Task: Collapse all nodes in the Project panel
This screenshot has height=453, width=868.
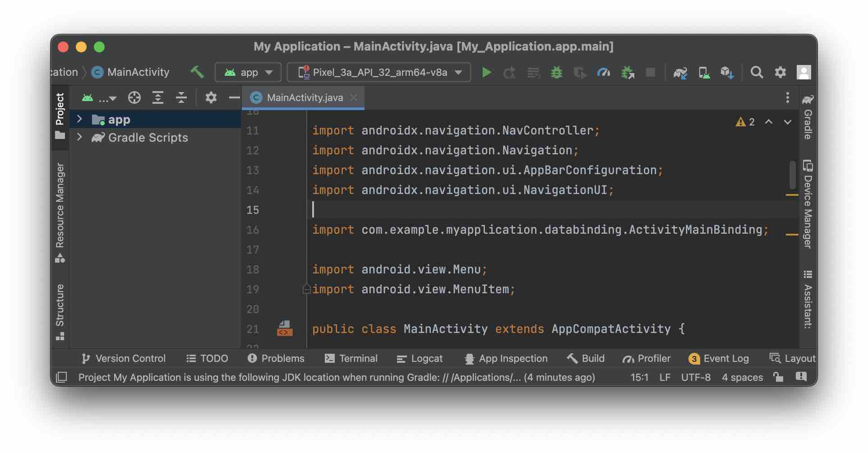Action: tap(181, 97)
